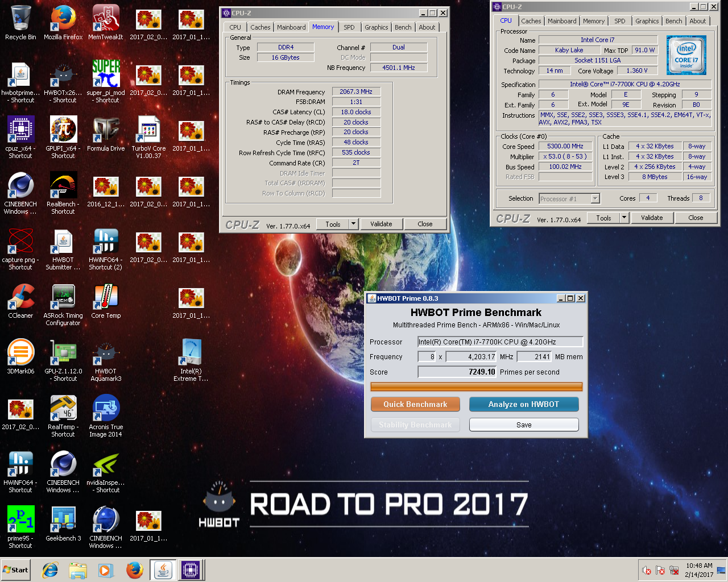Click the CAS# Latency value 18.0 clocks
728x582 pixels.
point(356,112)
